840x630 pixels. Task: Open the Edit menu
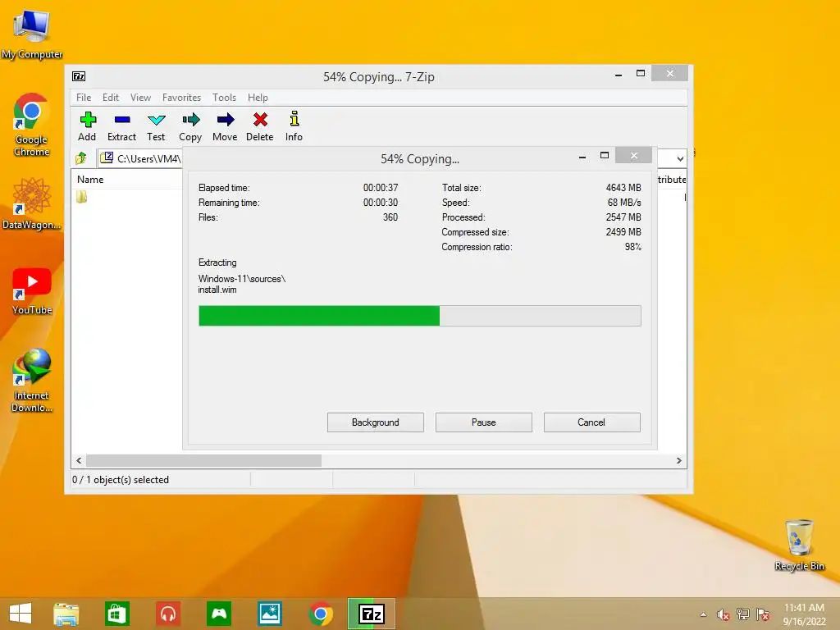[111, 98]
